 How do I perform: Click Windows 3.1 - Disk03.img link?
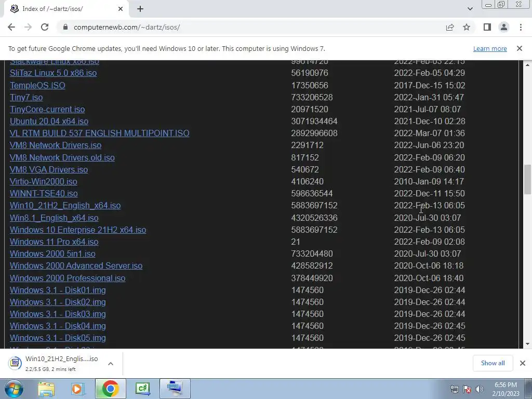(x=58, y=314)
